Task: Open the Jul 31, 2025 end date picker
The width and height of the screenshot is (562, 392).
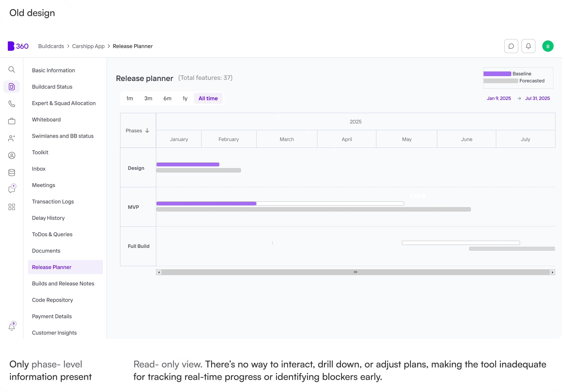Action: (x=537, y=98)
